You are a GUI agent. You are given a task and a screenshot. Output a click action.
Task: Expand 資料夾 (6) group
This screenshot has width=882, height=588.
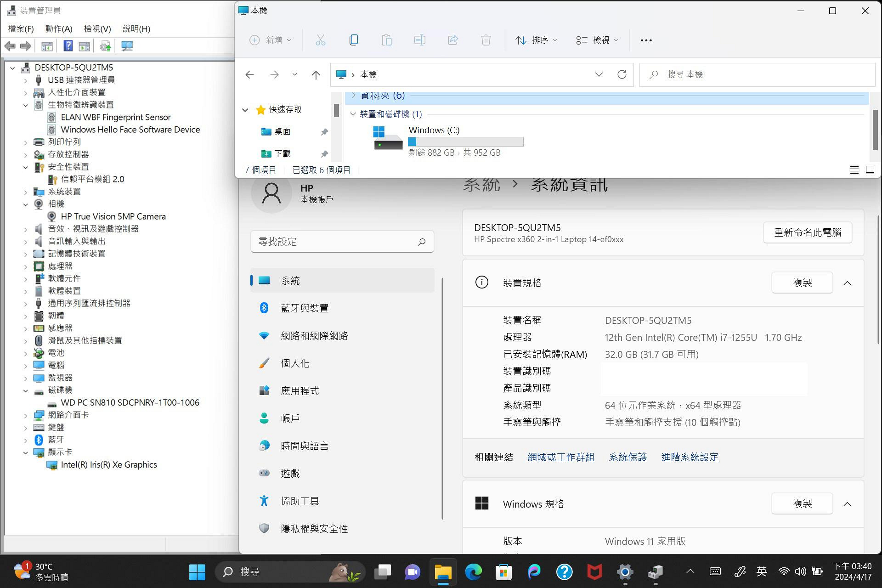pos(353,95)
